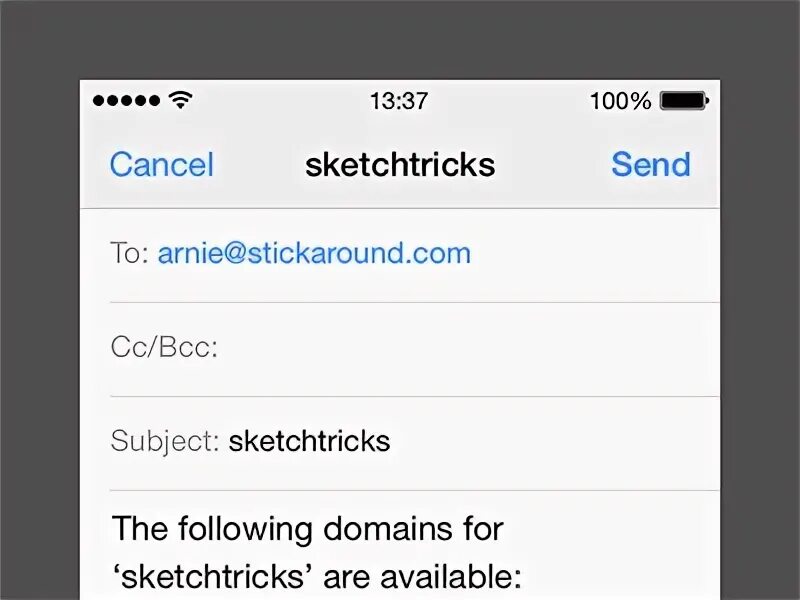Tap the battery icon in status bar

pos(684,101)
